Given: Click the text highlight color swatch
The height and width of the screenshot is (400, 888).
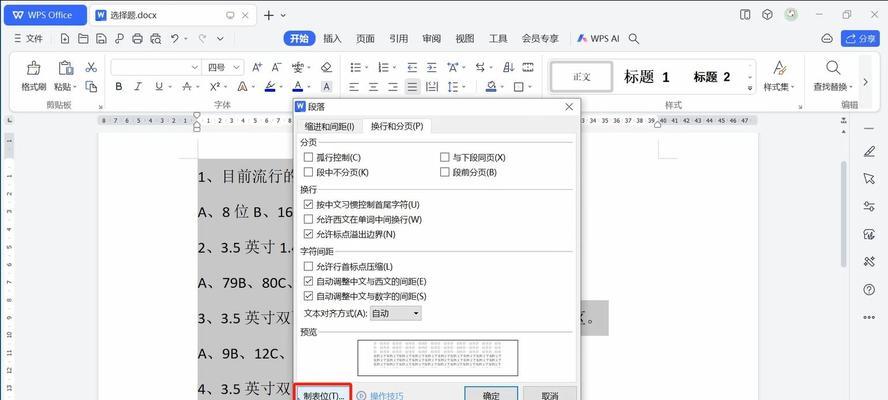Looking at the screenshot, I should coord(270,87).
